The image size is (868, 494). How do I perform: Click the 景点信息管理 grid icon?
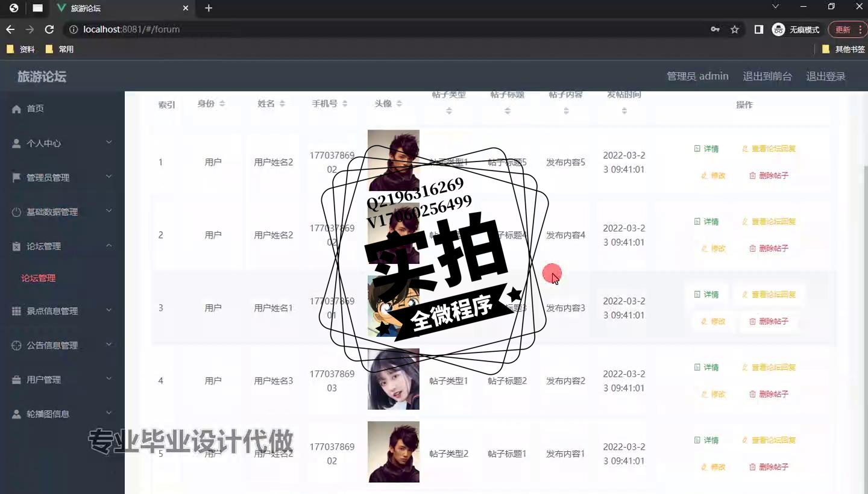tap(16, 311)
